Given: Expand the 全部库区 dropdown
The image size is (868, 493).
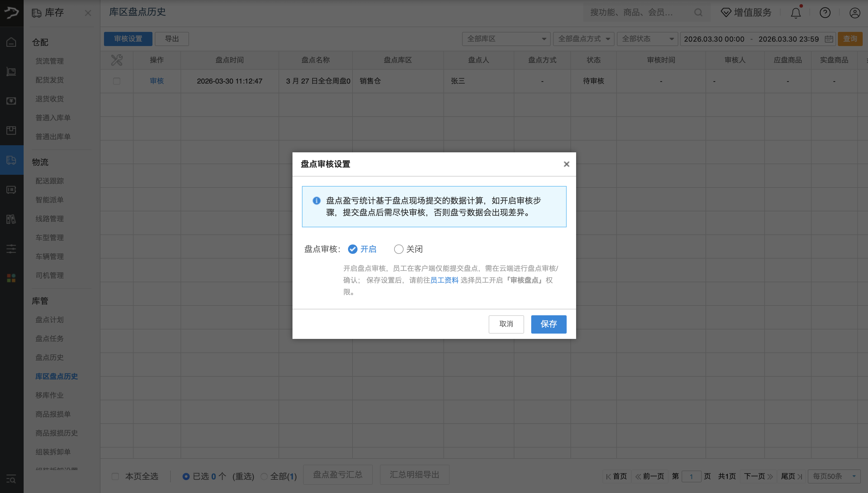Looking at the screenshot, I should [506, 39].
